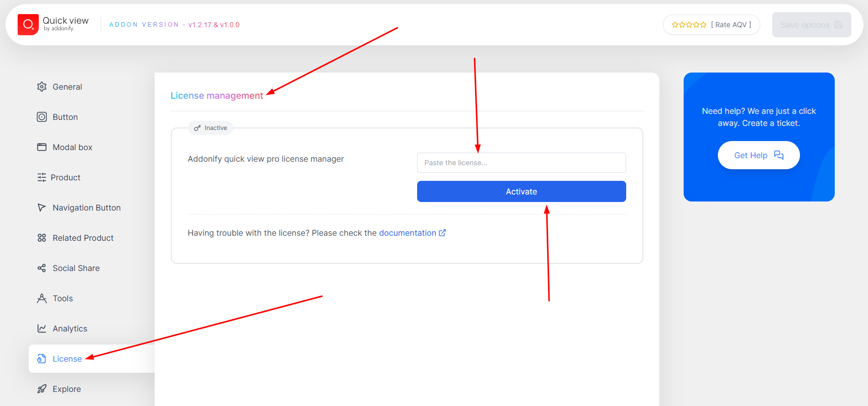
Task: Click the Navigation Button cursor icon
Action: [42, 208]
